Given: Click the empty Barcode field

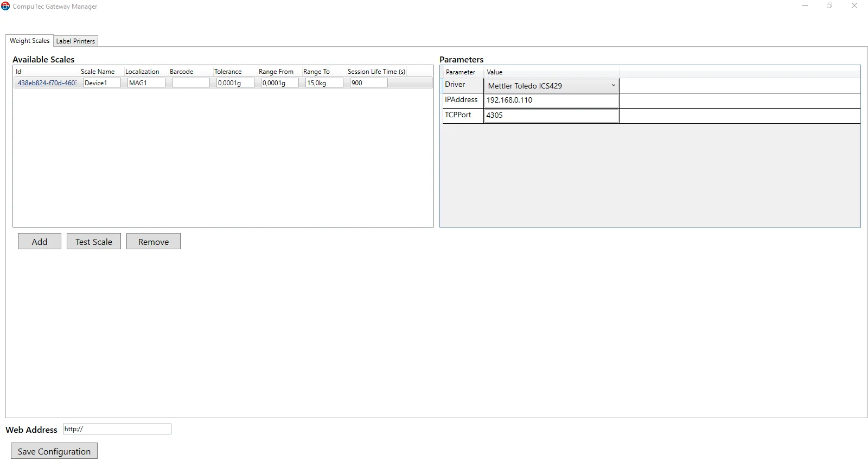Looking at the screenshot, I should click(x=190, y=83).
